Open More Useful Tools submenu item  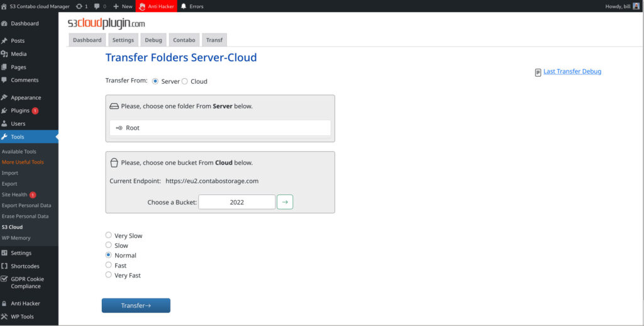point(23,162)
